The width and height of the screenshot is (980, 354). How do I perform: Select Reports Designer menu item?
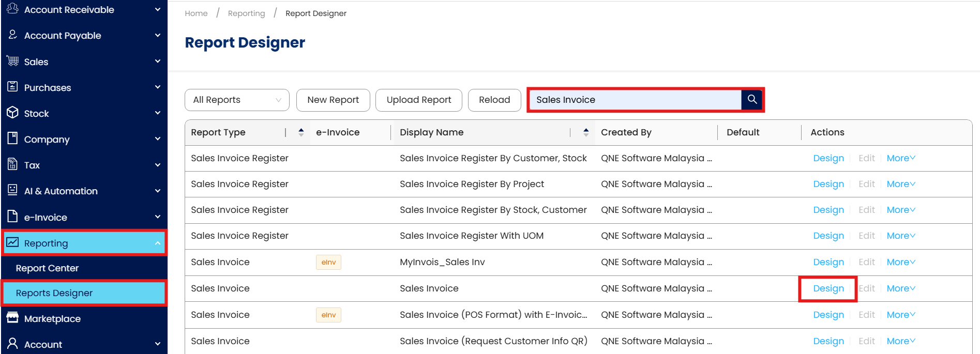[x=54, y=293]
